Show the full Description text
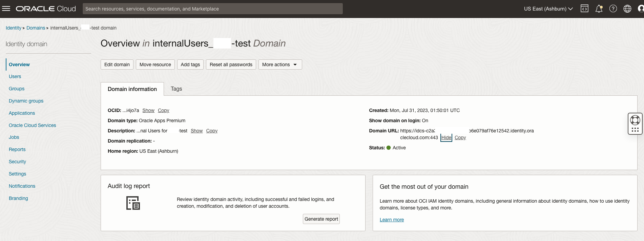Image resolution: width=644 pixels, height=241 pixels. [x=196, y=131]
